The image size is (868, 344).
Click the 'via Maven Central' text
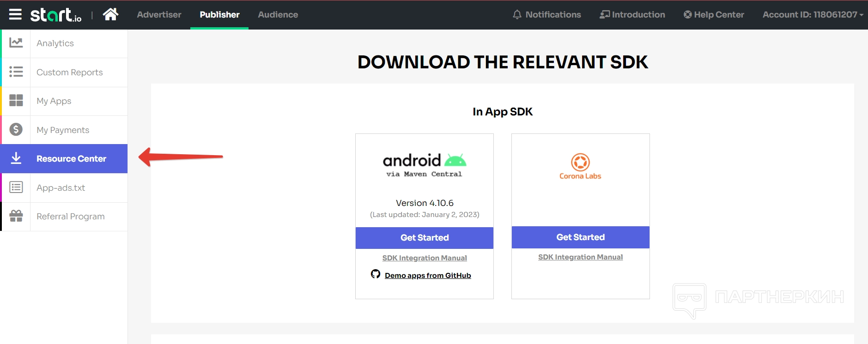click(x=424, y=174)
